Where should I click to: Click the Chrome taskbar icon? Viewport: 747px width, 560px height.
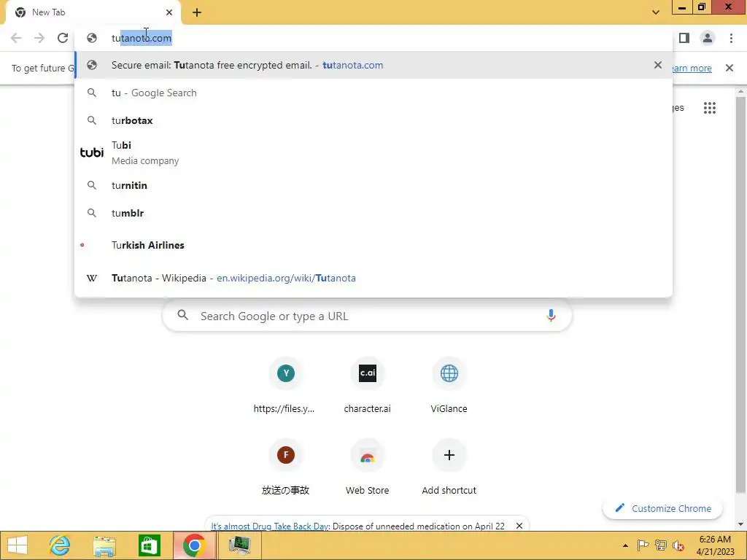coord(194,545)
